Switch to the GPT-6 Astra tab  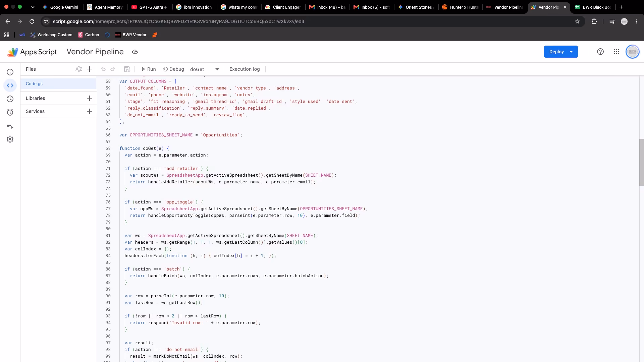150,7
